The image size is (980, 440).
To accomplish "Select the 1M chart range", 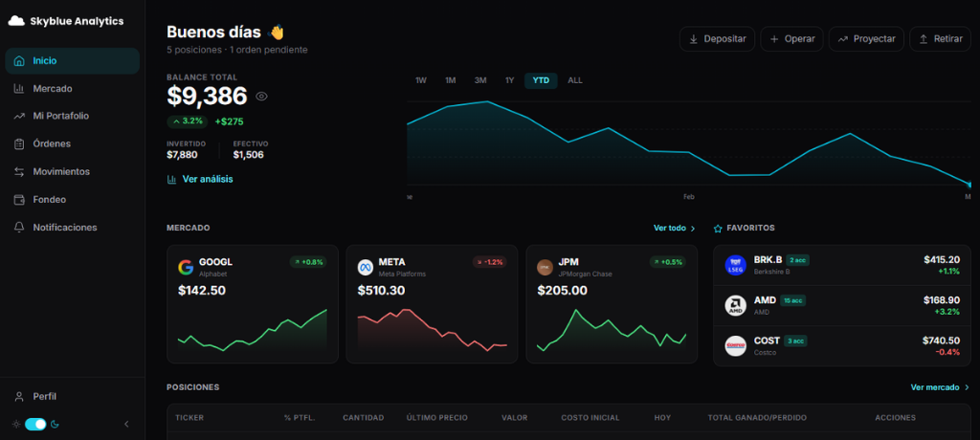I will pyautogui.click(x=451, y=80).
